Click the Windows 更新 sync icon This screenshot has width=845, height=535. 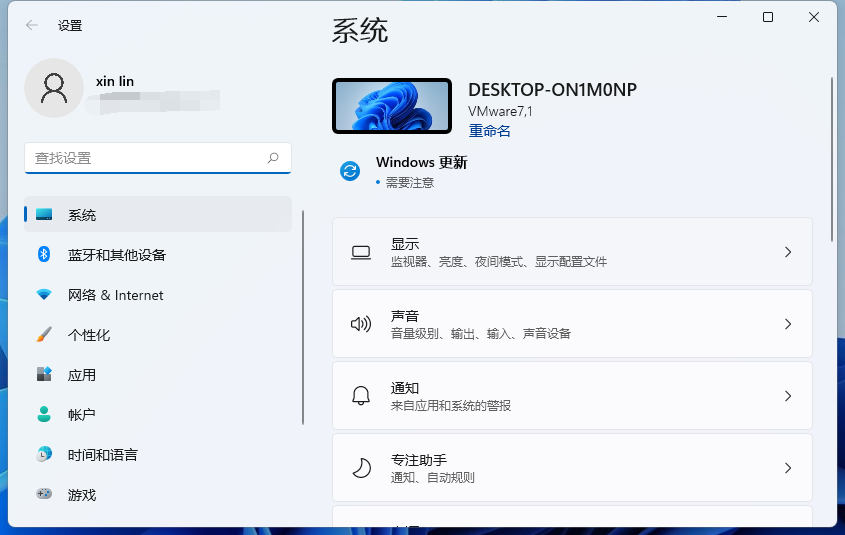click(x=349, y=171)
